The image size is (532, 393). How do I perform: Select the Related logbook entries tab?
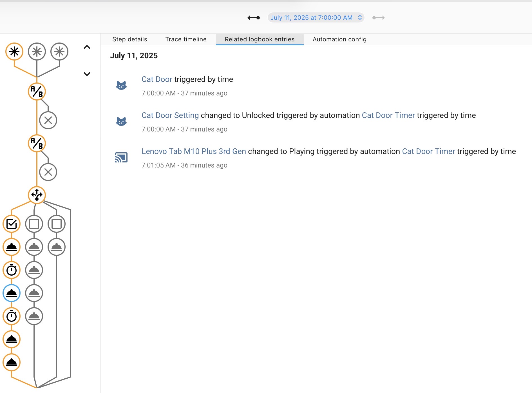pos(260,39)
